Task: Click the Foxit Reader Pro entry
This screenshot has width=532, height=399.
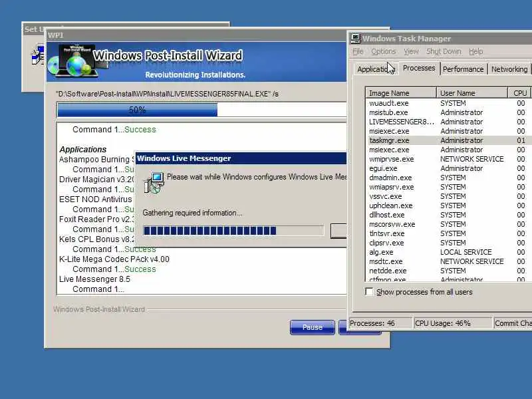Action: (96, 219)
